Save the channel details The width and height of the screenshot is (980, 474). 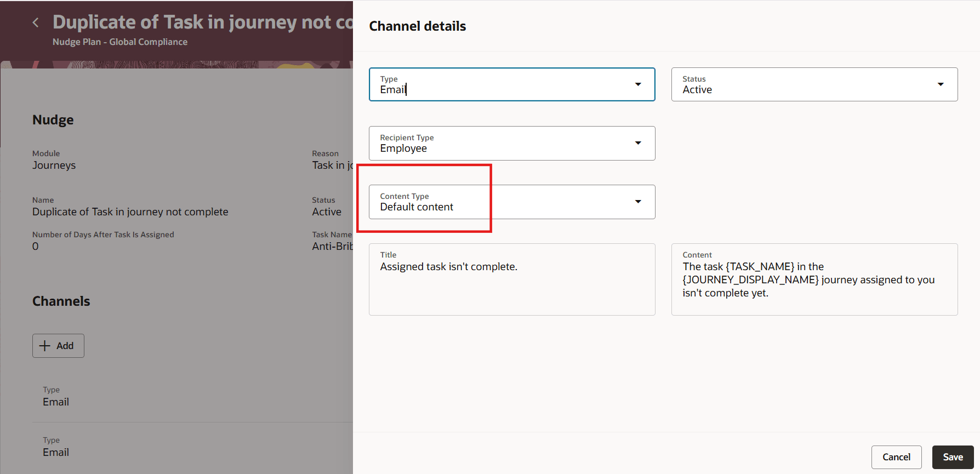tap(953, 457)
